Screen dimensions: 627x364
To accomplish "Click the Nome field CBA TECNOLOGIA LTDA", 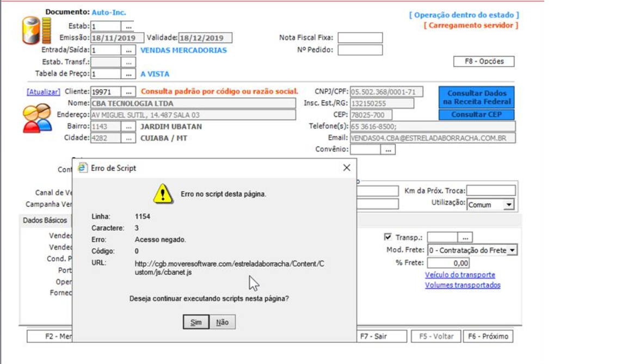I will (193, 103).
